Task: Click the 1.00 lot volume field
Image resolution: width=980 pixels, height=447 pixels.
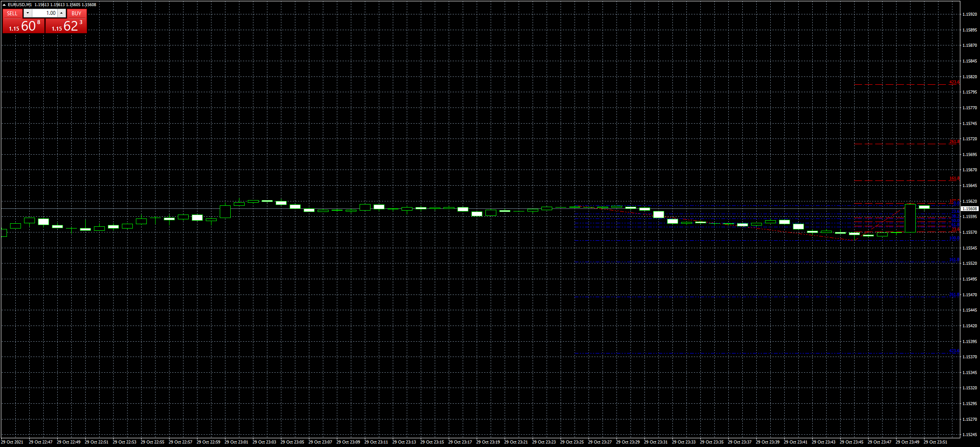Action: (45, 13)
